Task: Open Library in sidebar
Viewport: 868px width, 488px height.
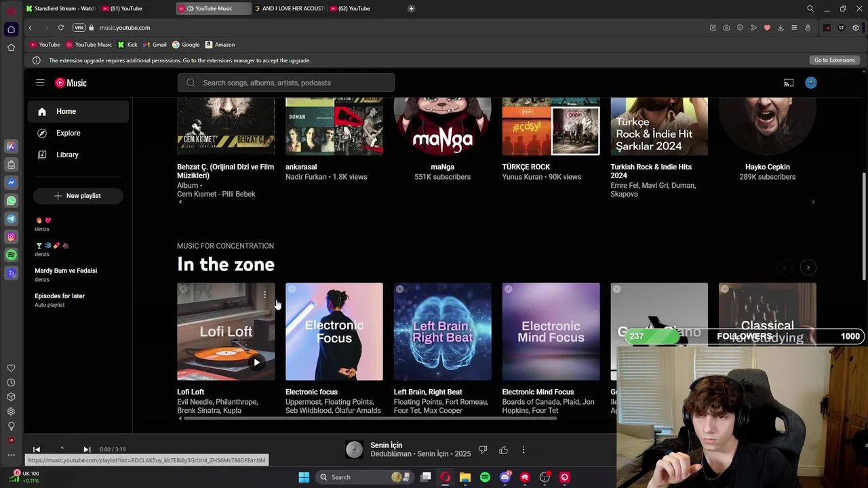Action: pyautogui.click(x=78, y=155)
